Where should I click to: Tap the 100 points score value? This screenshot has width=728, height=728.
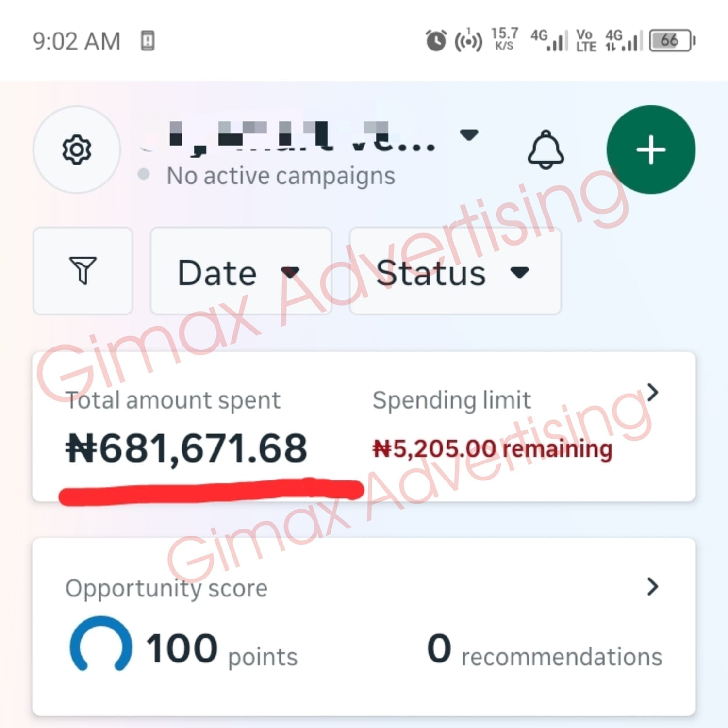coord(222,650)
